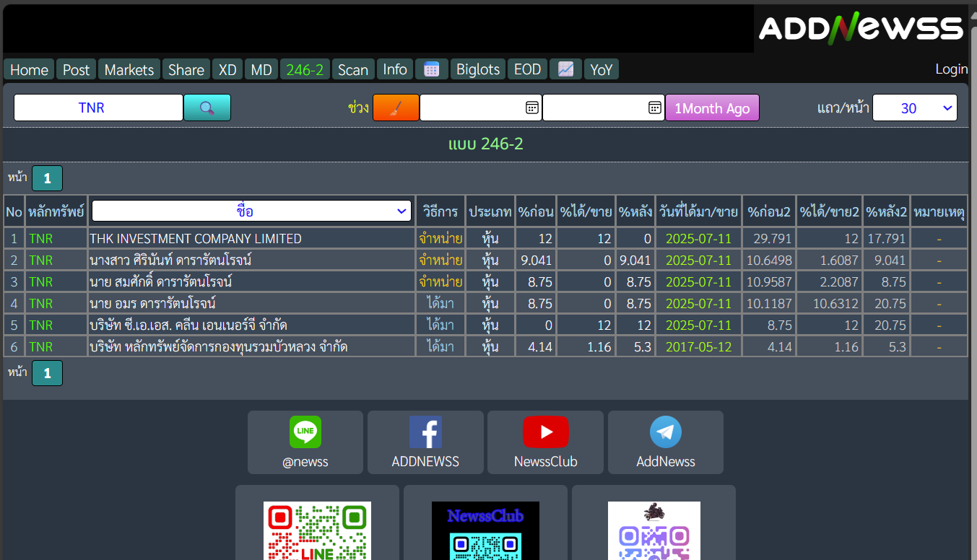Image resolution: width=977 pixels, height=560 pixels.
Task: Click the %ก่อน2 column header
Action: 769,211
